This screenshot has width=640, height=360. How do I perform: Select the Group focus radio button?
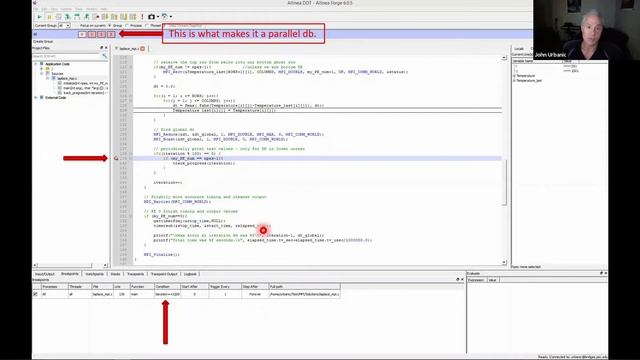[110, 26]
